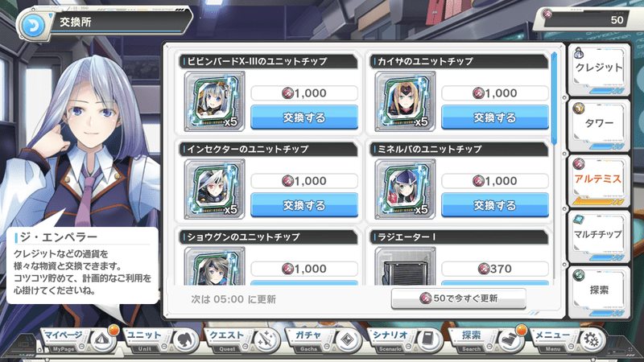Image resolution: width=644 pixels, height=362 pixels.
Task: Open the ガチャ menu
Action: point(323,340)
